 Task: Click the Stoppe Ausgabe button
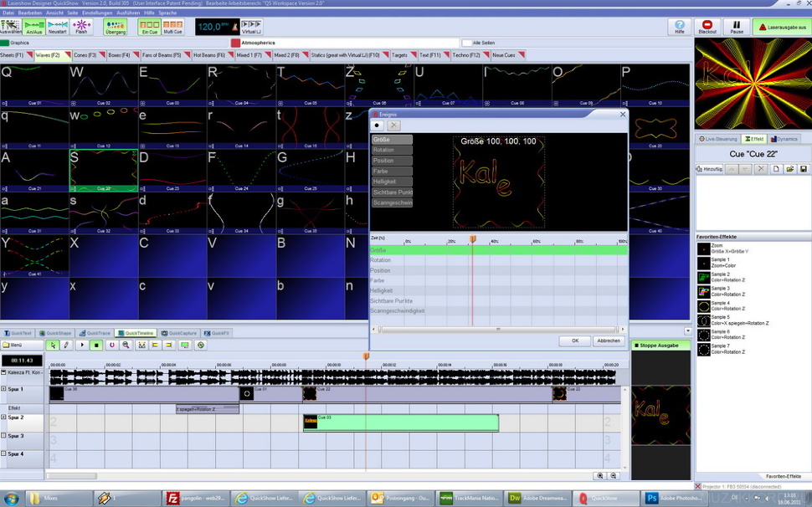tap(661, 345)
